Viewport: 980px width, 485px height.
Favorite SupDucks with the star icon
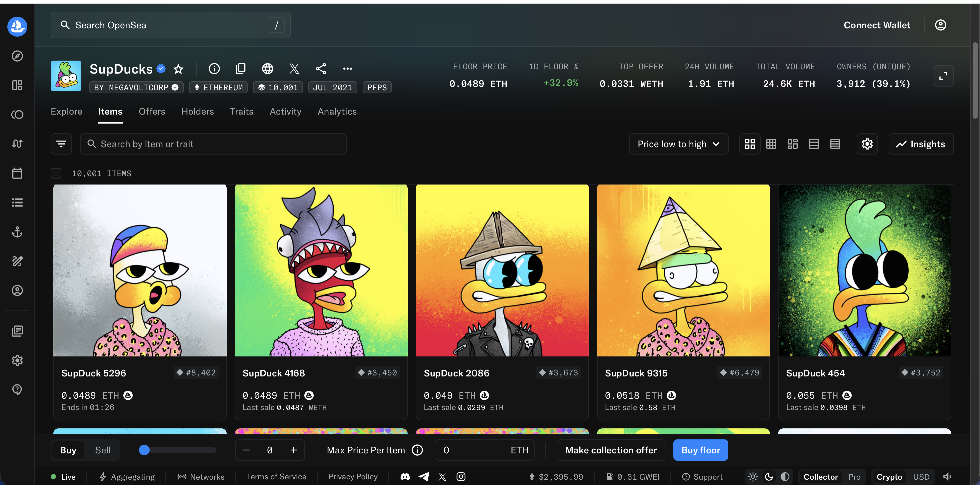click(178, 69)
